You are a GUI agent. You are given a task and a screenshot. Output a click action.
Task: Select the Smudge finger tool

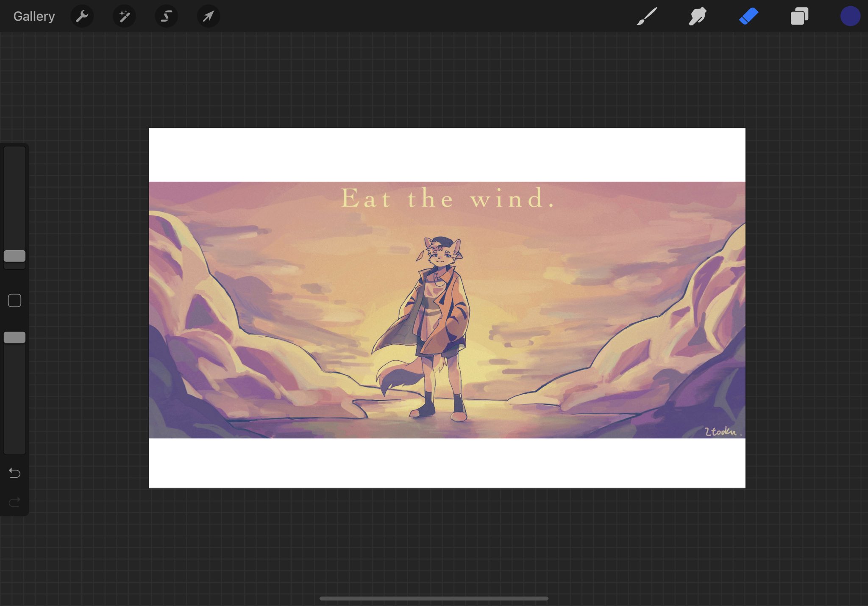pyautogui.click(x=697, y=17)
